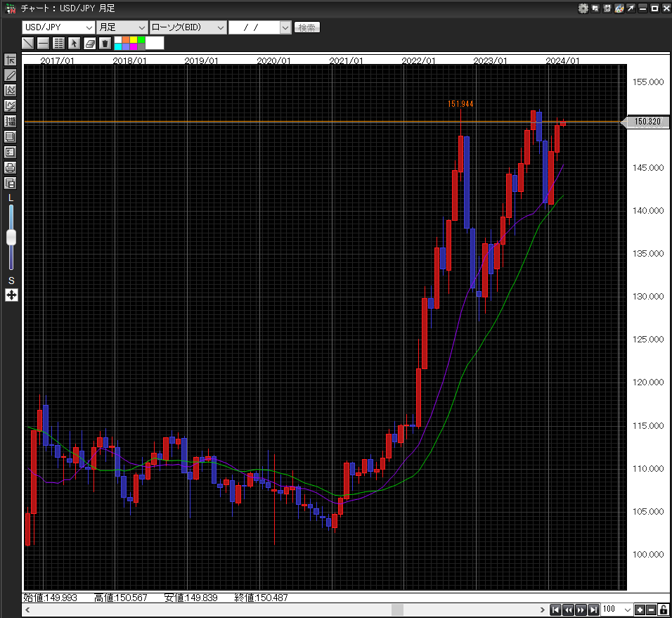Viewport: 672px width, 618px height.
Task: Click the horizontal scrollbar thumb
Action: [397, 610]
